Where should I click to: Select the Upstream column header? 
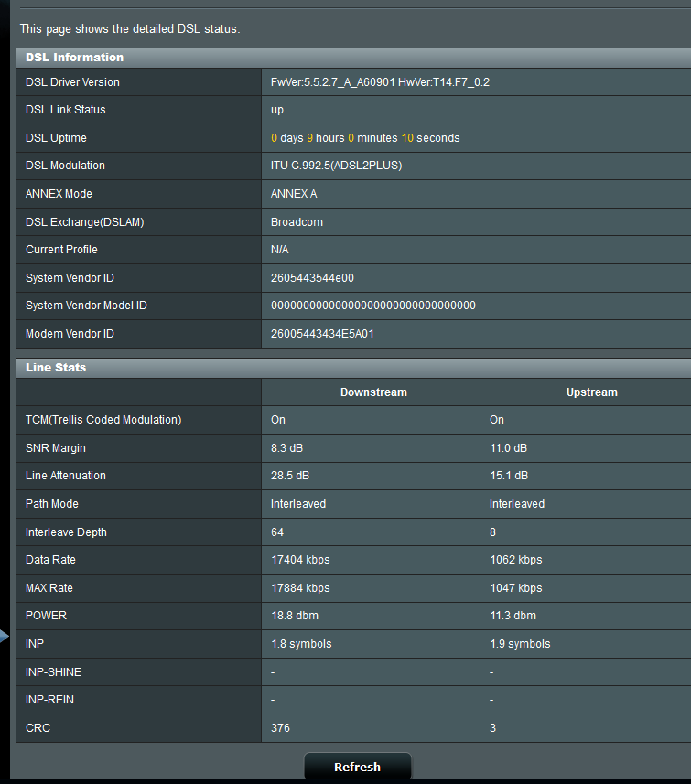[591, 392]
